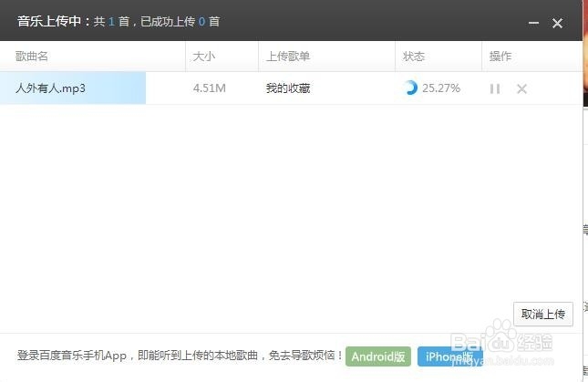Open the iPhone版 app download link
The image size is (588, 382).
coord(449,356)
